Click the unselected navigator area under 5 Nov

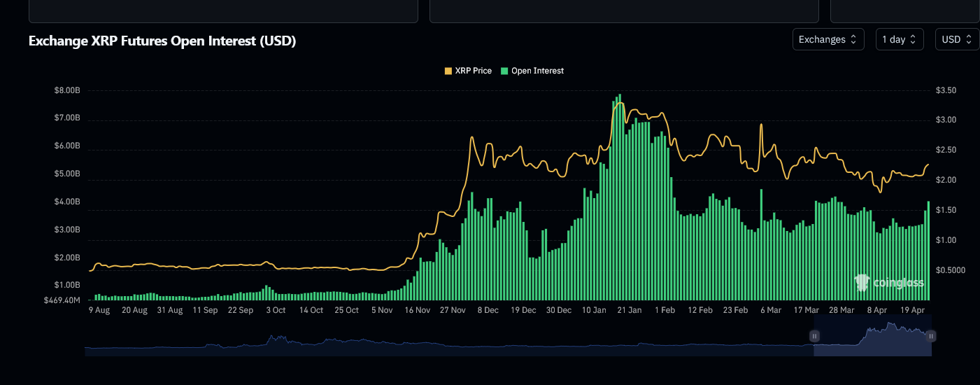(383, 343)
